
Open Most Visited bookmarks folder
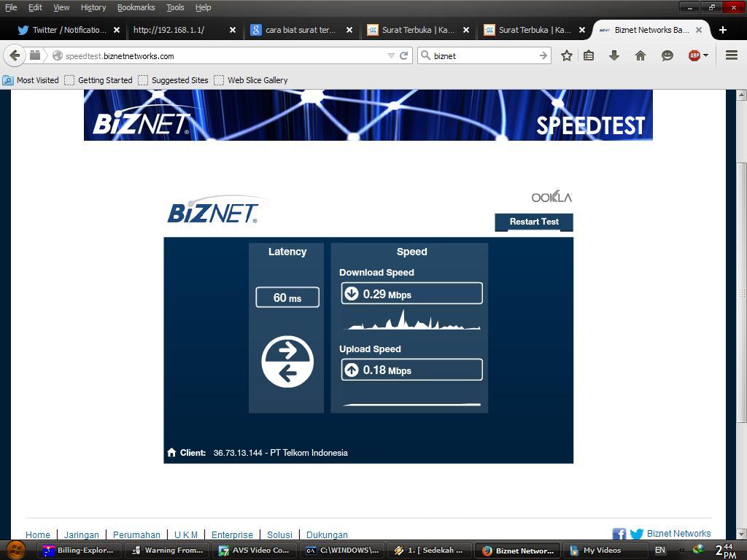coord(31,80)
